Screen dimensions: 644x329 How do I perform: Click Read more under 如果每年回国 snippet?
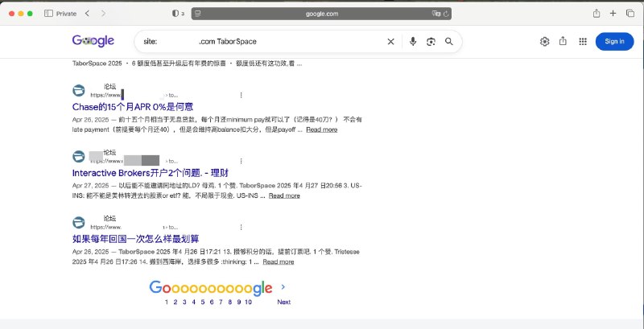(x=279, y=261)
